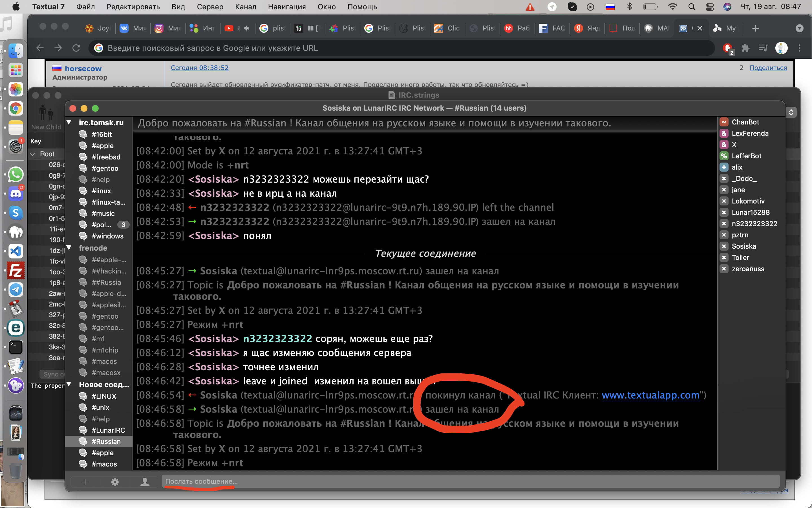This screenshot has width=812, height=508.
Task: Open the gear settings icon in Textual's bottom bar
Action: [115, 482]
